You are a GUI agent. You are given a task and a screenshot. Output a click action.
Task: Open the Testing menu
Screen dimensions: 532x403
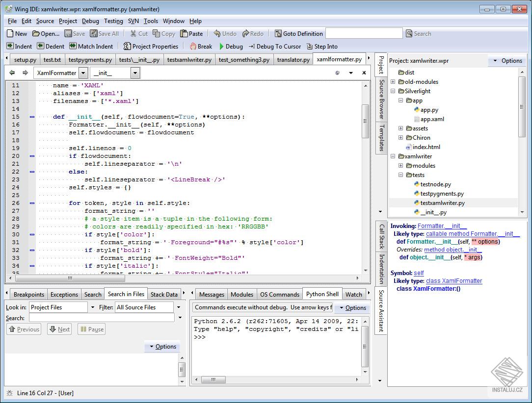pyautogui.click(x=113, y=21)
